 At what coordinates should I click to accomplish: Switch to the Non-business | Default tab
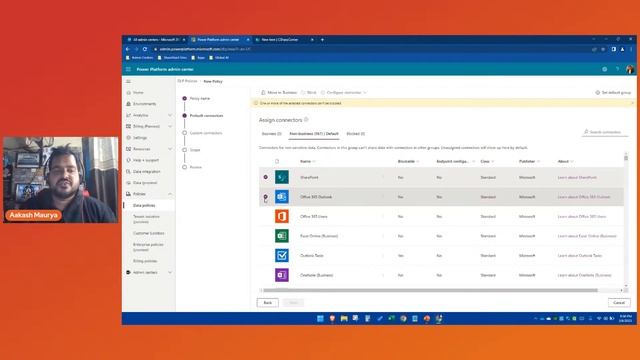pyautogui.click(x=314, y=134)
